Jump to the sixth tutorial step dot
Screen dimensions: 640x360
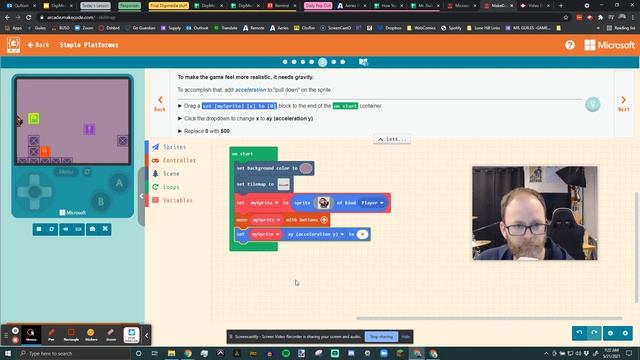[x=334, y=62]
